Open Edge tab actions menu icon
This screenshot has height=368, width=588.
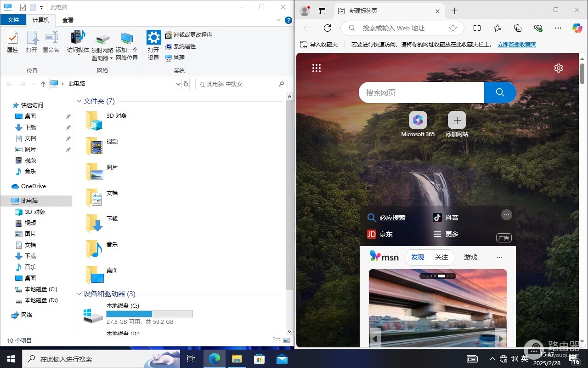(322, 11)
